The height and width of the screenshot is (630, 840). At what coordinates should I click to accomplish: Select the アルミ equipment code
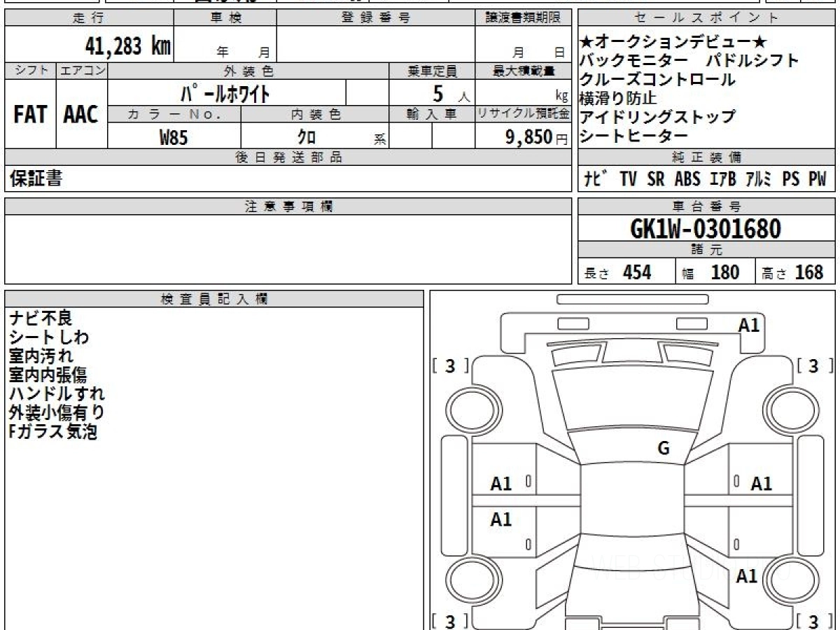(x=759, y=179)
